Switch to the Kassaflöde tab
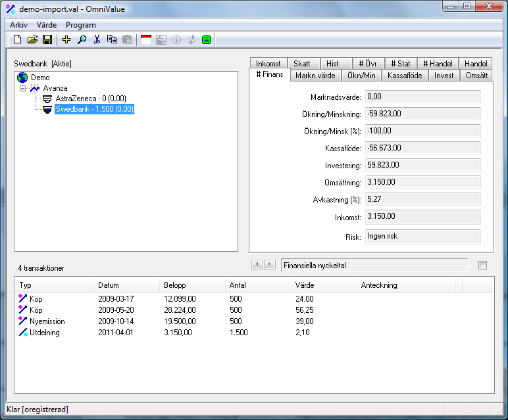Image resolution: width=508 pixels, height=420 pixels. tap(405, 76)
